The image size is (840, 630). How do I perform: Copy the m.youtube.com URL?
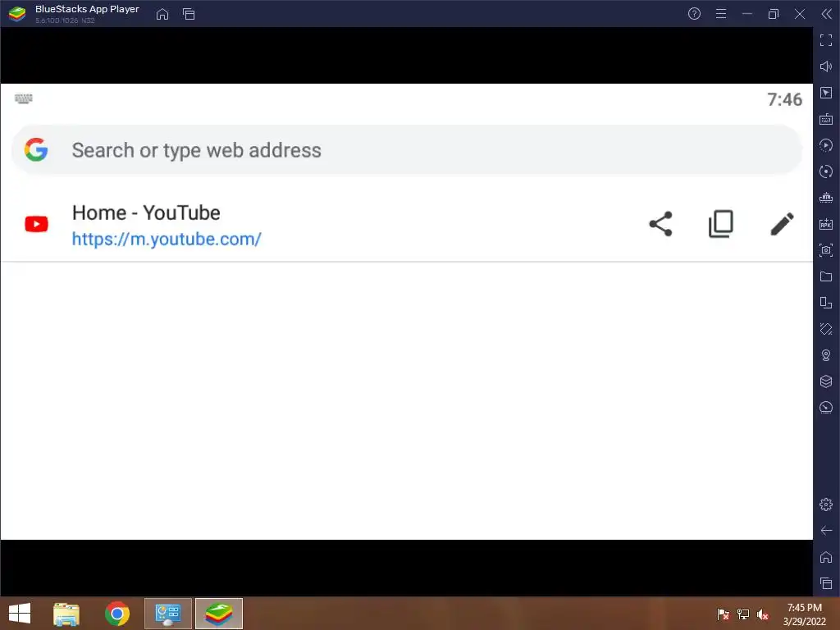[x=720, y=224]
